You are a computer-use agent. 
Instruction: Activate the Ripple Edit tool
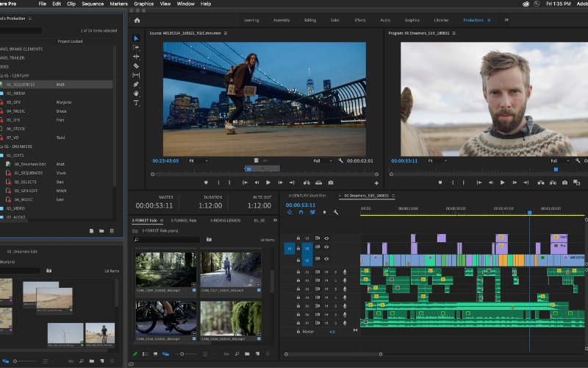pos(136,56)
